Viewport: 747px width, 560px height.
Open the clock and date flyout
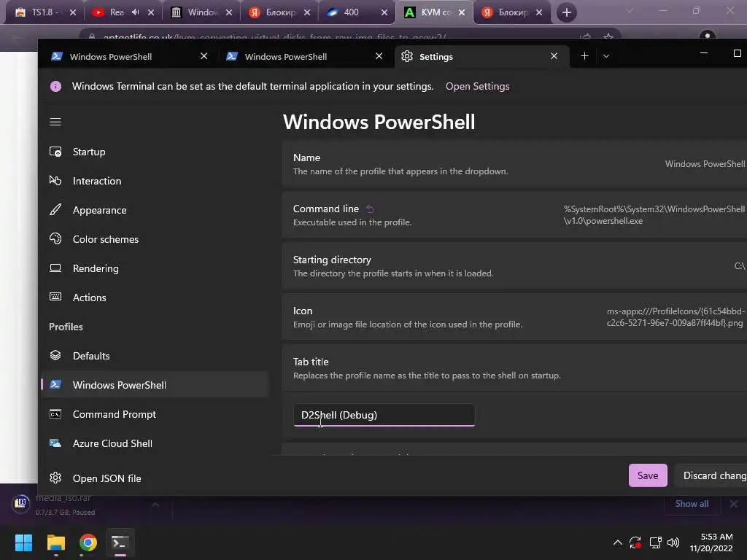711,542
